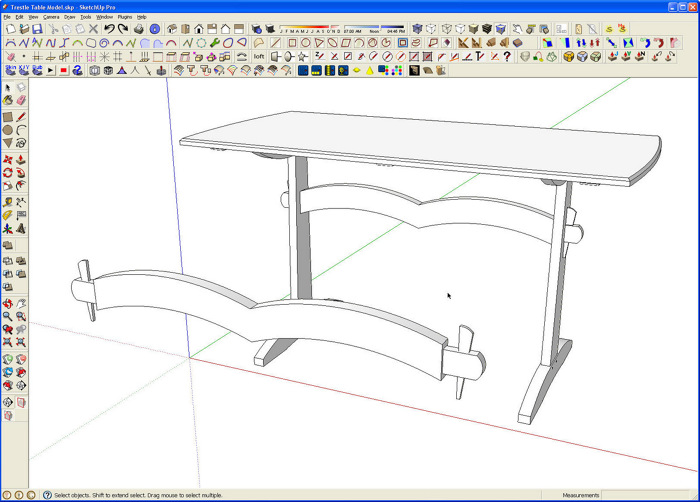
Task: Click the black question mark icon
Action: (x=507, y=56)
